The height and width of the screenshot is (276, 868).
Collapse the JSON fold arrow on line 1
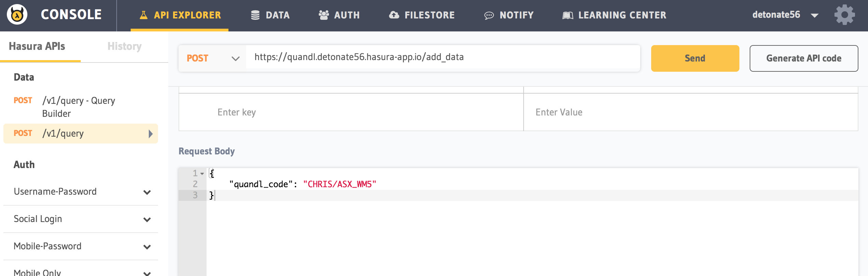tap(202, 174)
